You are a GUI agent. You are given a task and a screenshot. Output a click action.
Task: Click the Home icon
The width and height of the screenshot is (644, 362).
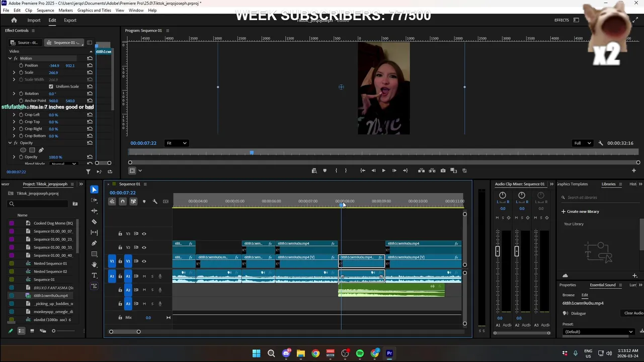(14, 20)
